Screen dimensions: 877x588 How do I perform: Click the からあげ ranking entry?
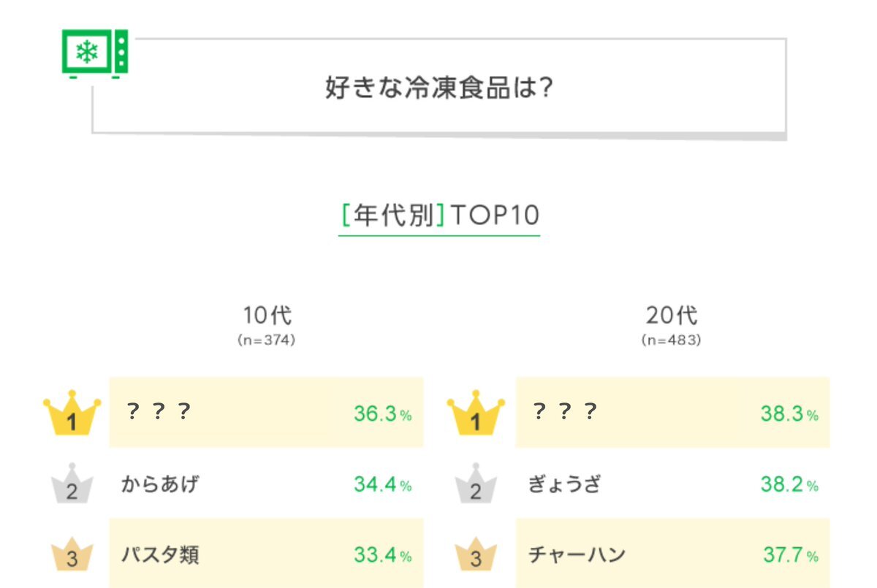click(160, 484)
